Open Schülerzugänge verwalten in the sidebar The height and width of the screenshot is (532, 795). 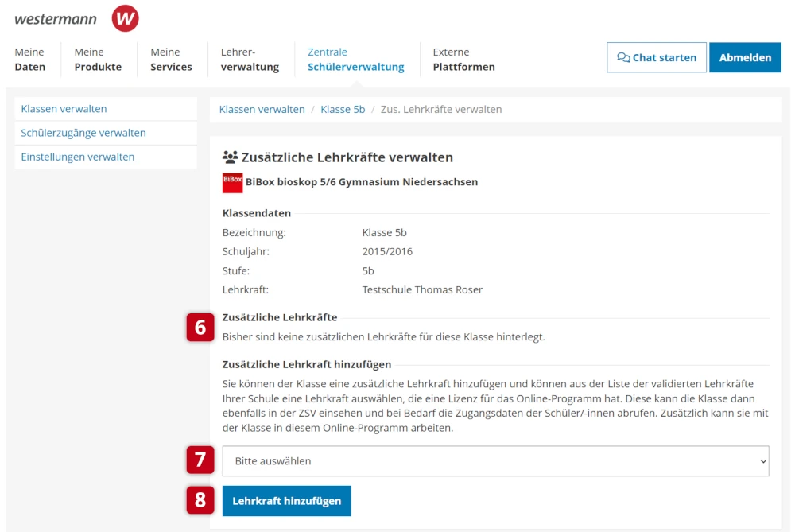click(83, 133)
